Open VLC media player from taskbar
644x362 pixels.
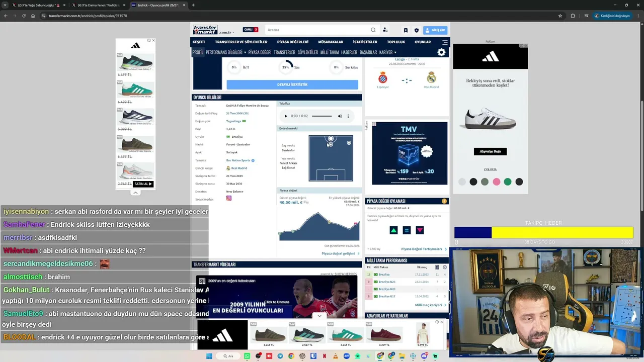336,356
